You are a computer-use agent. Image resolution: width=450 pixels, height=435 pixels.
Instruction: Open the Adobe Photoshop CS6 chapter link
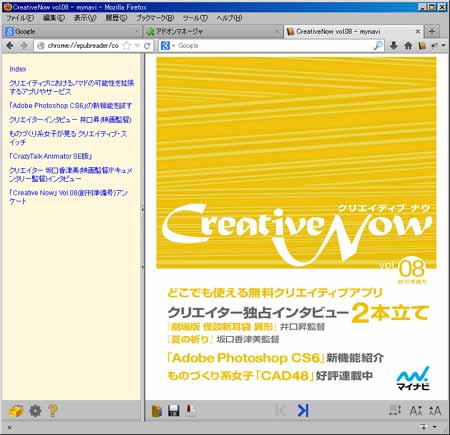(71, 106)
